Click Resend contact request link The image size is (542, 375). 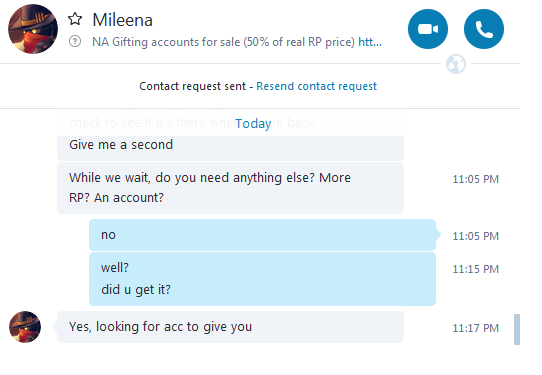(x=316, y=86)
